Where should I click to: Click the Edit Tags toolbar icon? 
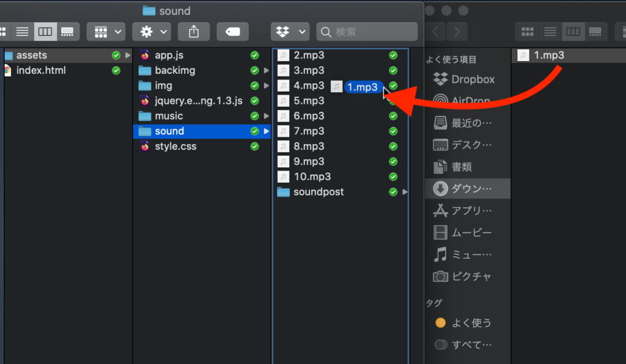coord(233,31)
